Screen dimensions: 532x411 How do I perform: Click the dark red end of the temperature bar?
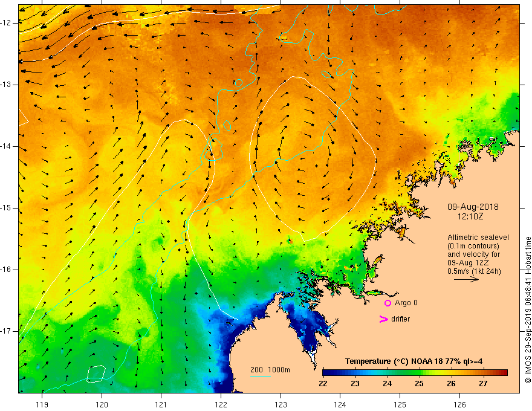pos(505,373)
